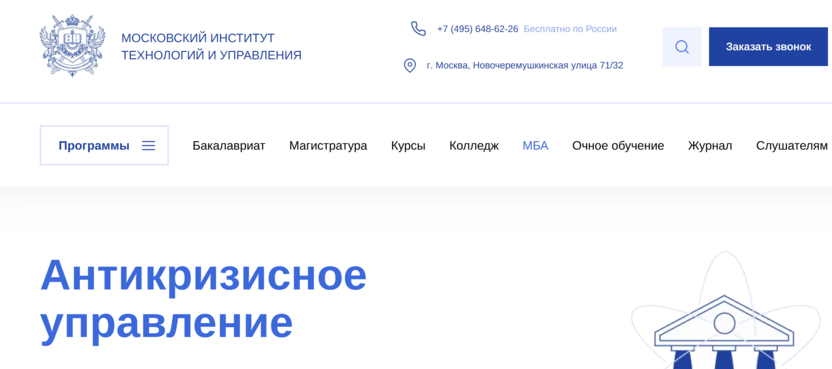The width and height of the screenshot is (832, 369).
Task: Navigate to Очное обучение
Action: (618, 145)
